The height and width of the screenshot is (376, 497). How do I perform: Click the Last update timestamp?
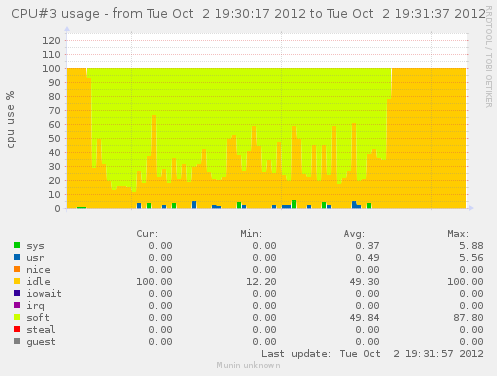coord(372,354)
